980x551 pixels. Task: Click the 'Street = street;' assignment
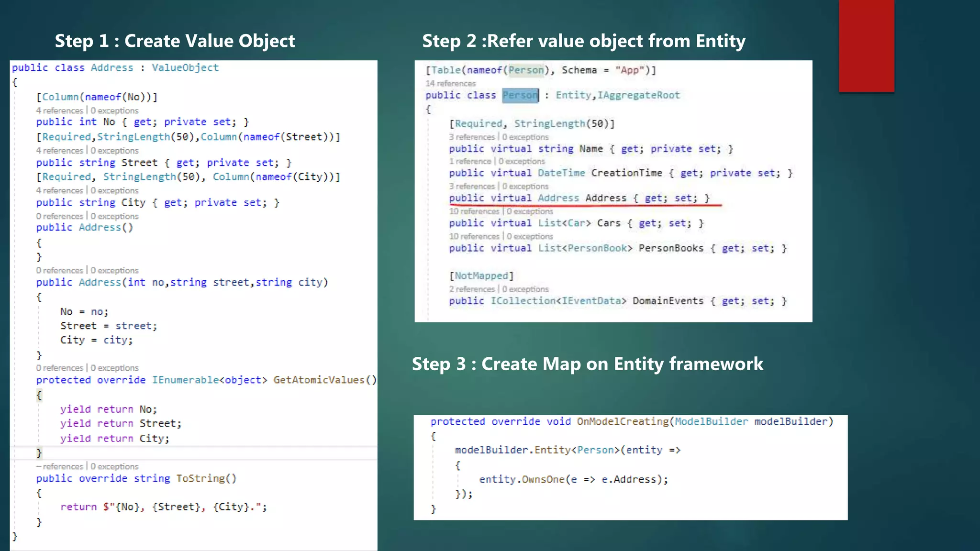coord(109,326)
